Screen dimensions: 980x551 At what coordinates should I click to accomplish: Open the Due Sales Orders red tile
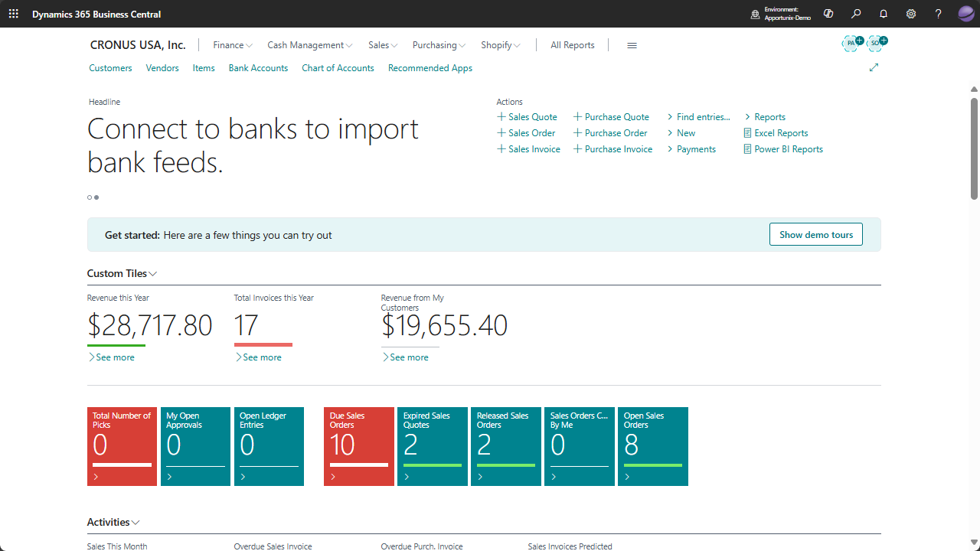(x=359, y=446)
